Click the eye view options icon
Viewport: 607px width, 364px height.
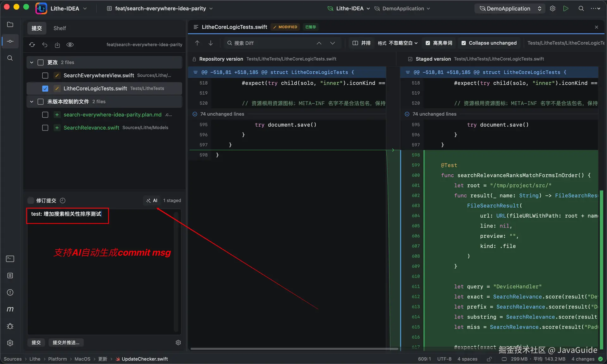70,45
